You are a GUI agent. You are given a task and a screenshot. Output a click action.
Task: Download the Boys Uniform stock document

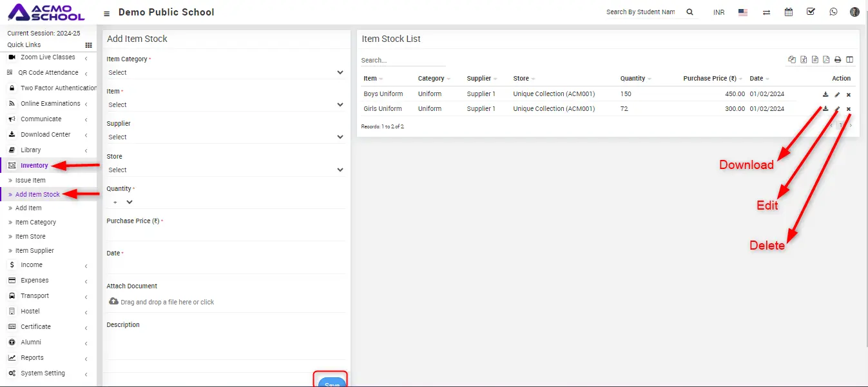pyautogui.click(x=825, y=94)
